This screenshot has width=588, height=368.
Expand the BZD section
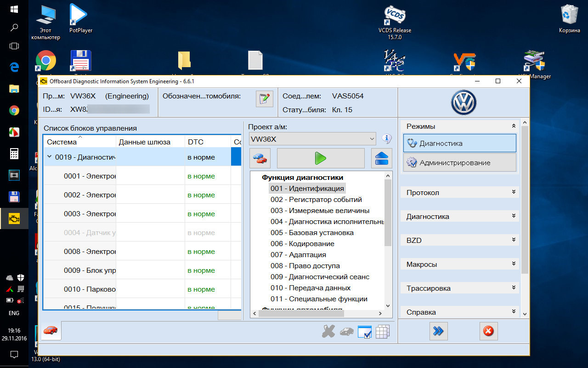514,240
